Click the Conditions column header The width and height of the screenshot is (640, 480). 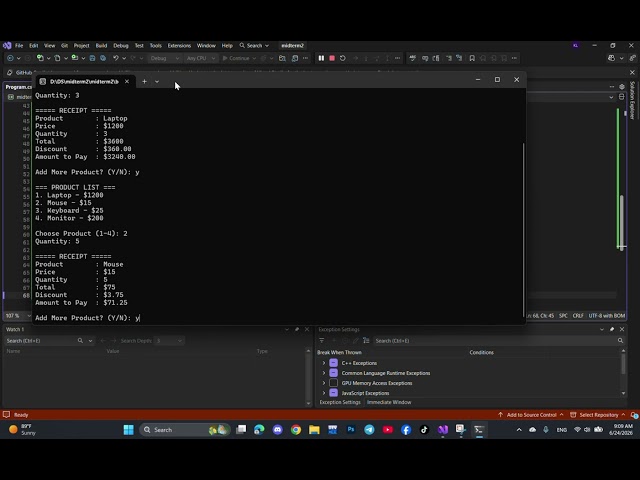point(481,353)
